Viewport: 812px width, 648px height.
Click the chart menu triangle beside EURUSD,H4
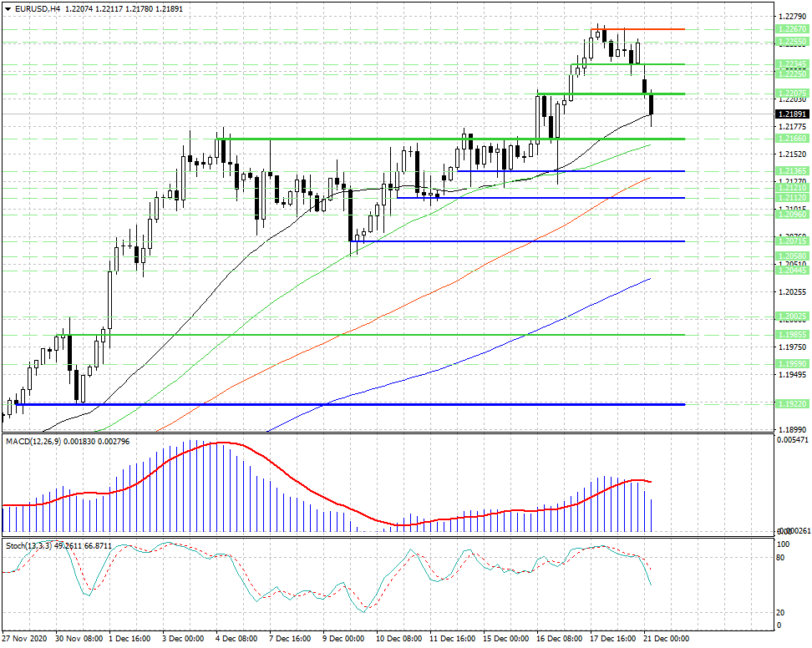pos(8,9)
